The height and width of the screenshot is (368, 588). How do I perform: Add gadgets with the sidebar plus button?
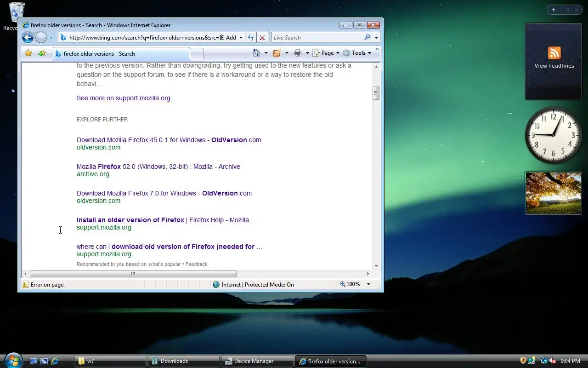click(x=554, y=10)
